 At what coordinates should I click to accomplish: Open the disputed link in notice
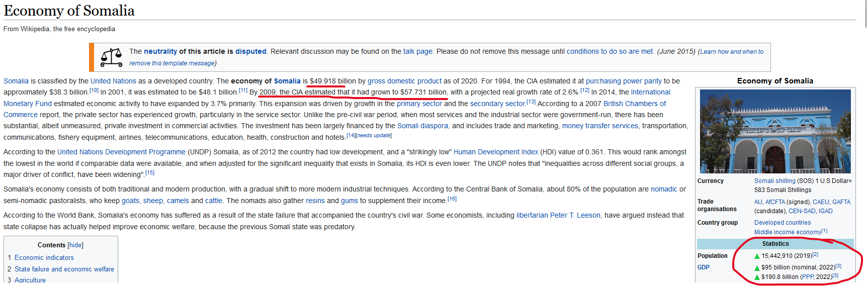(x=251, y=51)
